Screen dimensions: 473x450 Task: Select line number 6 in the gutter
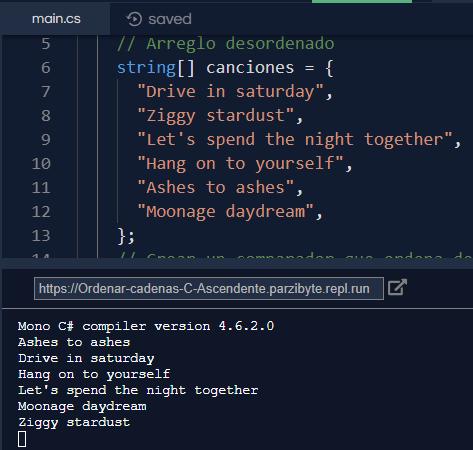point(46,68)
